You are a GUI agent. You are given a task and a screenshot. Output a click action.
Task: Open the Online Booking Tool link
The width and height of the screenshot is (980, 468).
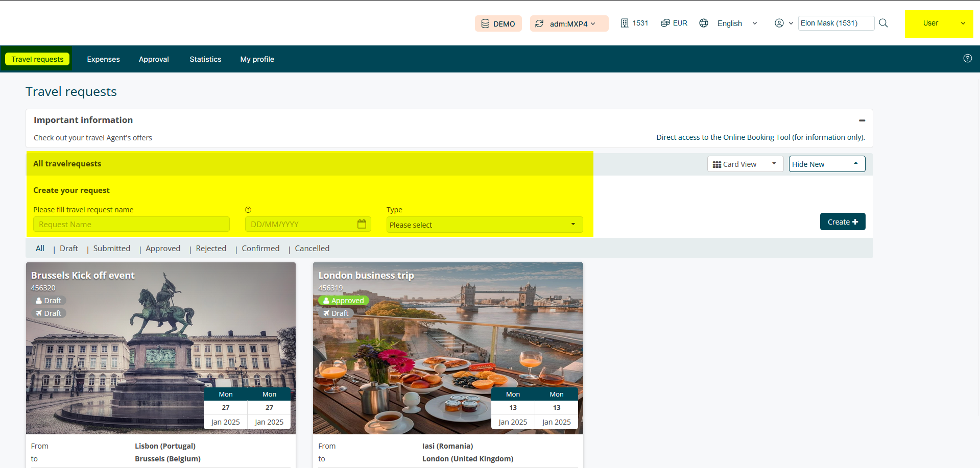(x=760, y=137)
